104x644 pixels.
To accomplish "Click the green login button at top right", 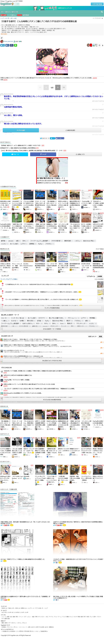I will tap(97, 4).
